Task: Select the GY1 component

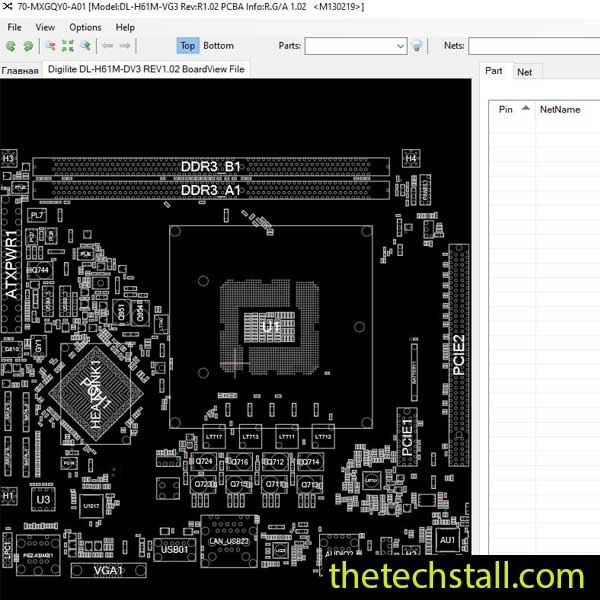Action: 38,347
